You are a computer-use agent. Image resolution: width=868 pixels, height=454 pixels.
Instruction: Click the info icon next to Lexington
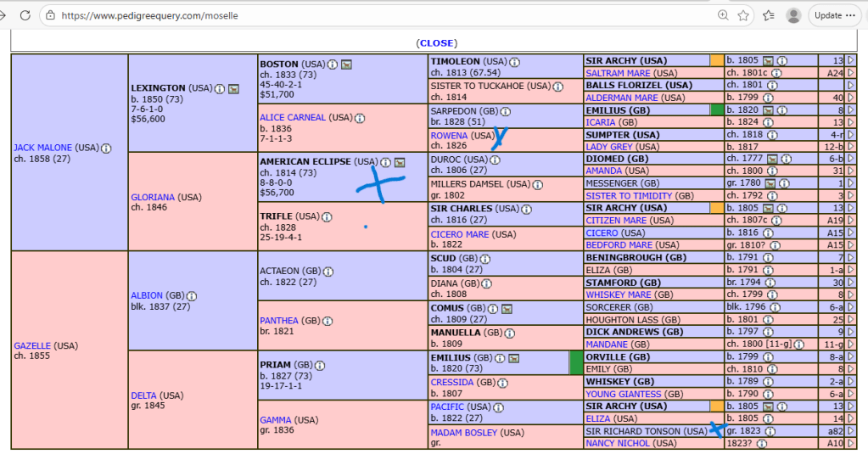[220, 88]
